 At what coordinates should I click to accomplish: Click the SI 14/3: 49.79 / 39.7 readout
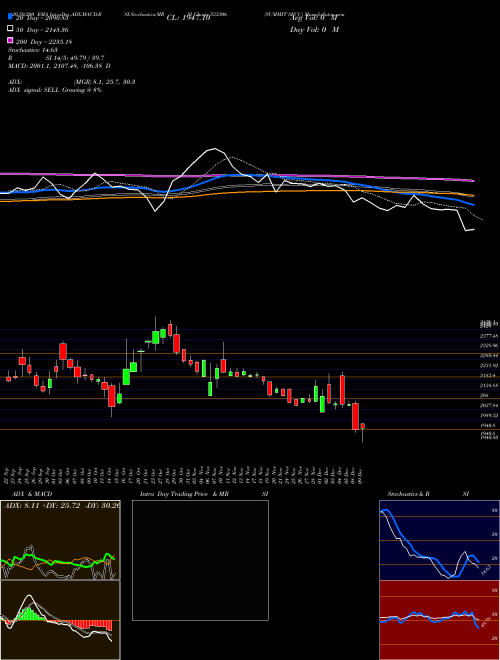75,58
